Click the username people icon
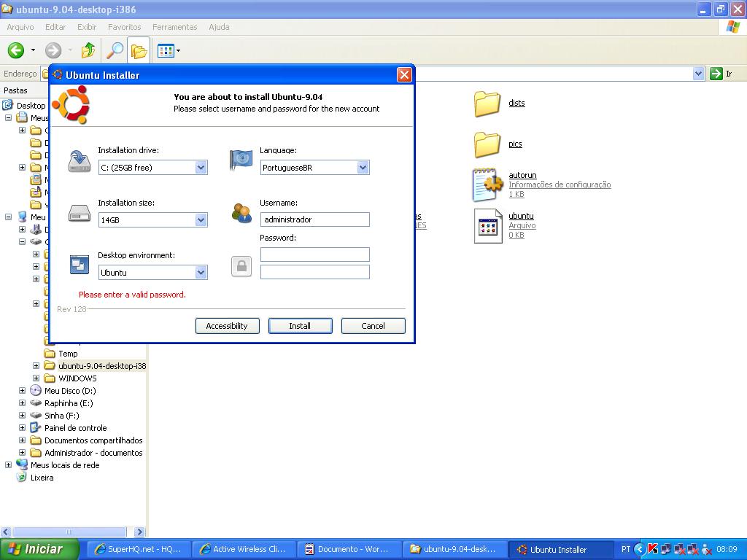Screen dimensions: 747x560 pyautogui.click(x=241, y=213)
